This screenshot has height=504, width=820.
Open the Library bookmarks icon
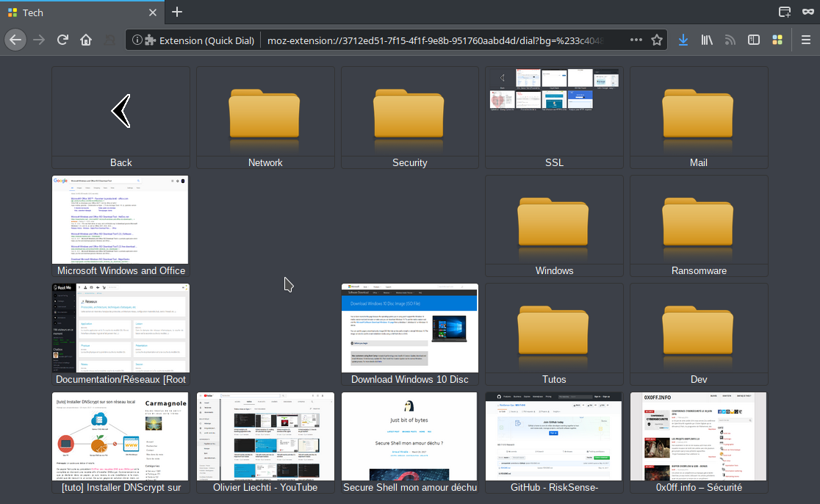click(x=707, y=40)
